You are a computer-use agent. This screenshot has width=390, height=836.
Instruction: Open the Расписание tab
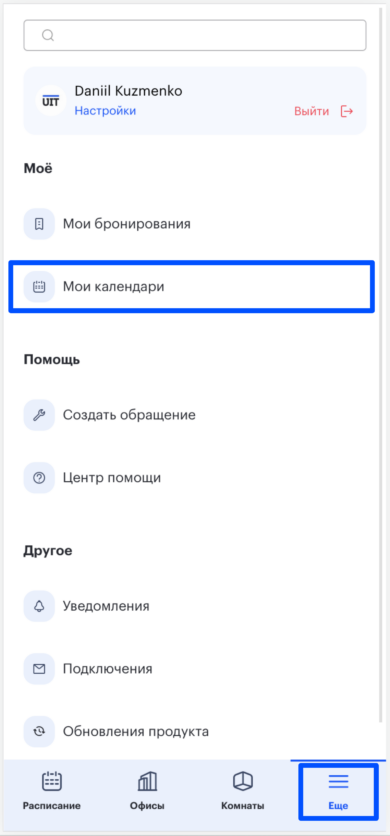[x=52, y=791]
